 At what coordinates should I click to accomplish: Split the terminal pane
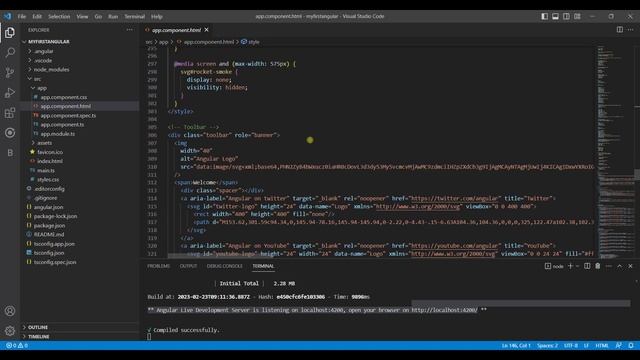click(x=587, y=266)
